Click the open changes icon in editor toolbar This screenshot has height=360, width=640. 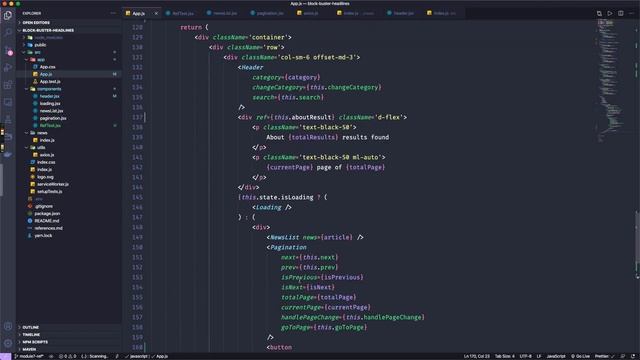coord(599,13)
